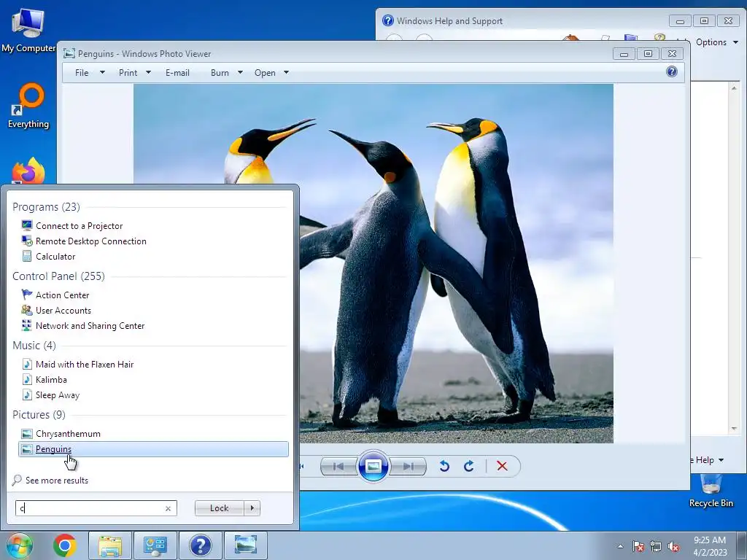
Task: Click the clock showing 9:25 AM
Action: point(710,546)
